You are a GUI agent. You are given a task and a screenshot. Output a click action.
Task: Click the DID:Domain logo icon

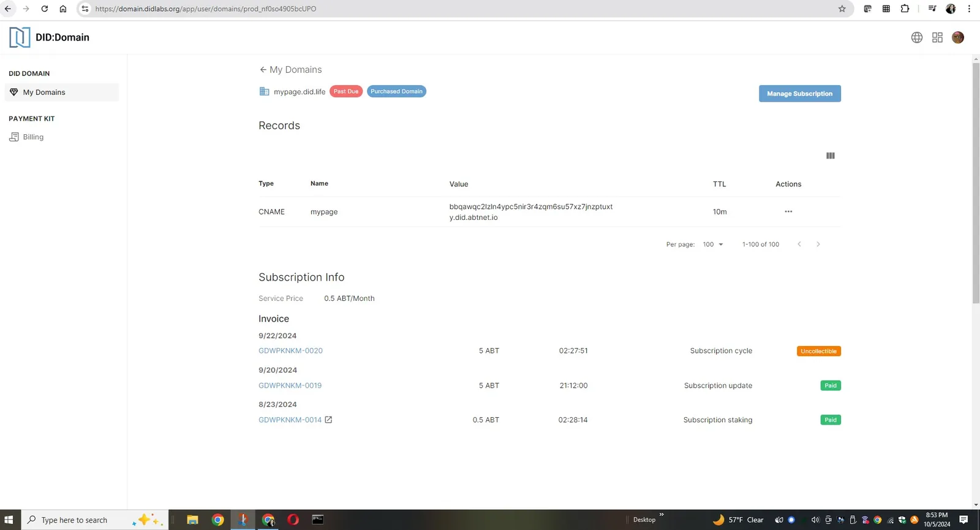(x=20, y=37)
